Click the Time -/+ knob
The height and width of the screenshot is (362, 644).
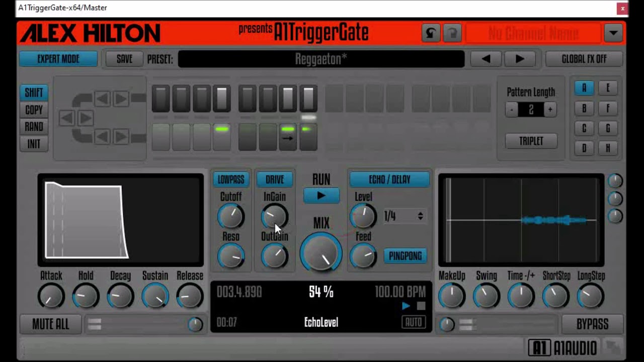pos(521,297)
